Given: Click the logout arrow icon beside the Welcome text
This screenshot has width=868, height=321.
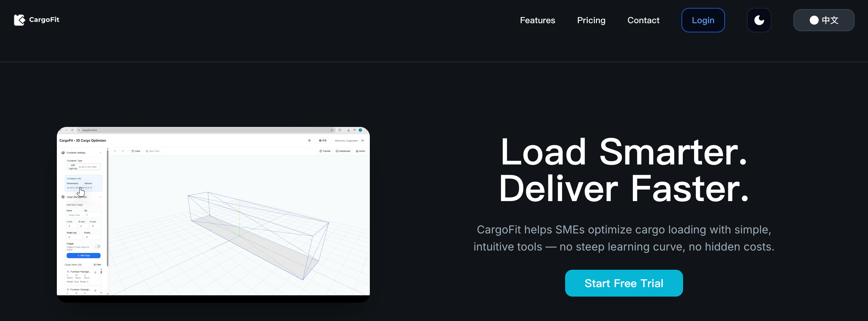Looking at the screenshot, I should pyautogui.click(x=362, y=141).
